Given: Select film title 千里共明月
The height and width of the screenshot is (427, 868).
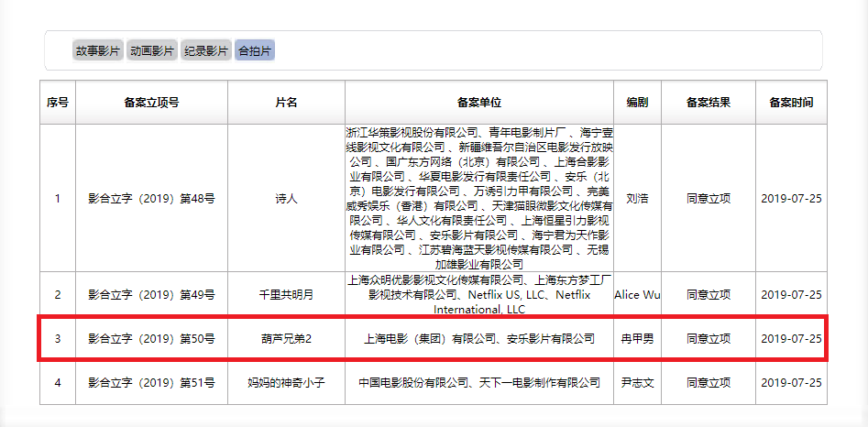Looking at the screenshot, I should [x=286, y=295].
